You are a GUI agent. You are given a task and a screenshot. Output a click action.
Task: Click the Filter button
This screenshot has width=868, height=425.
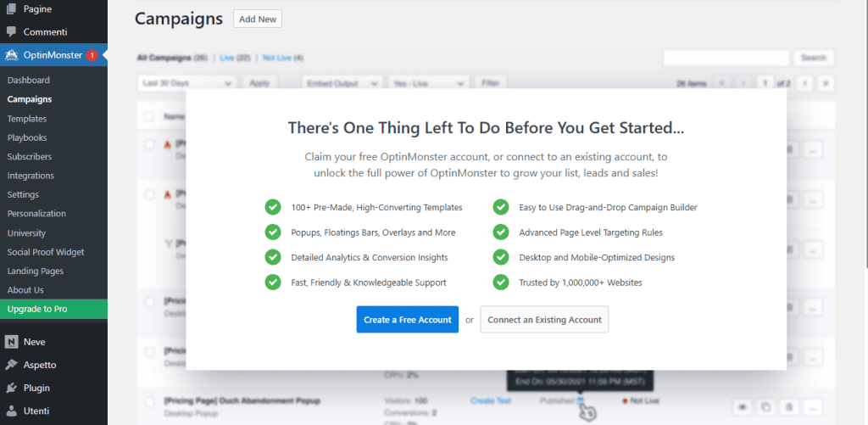pyautogui.click(x=491, y=83)
